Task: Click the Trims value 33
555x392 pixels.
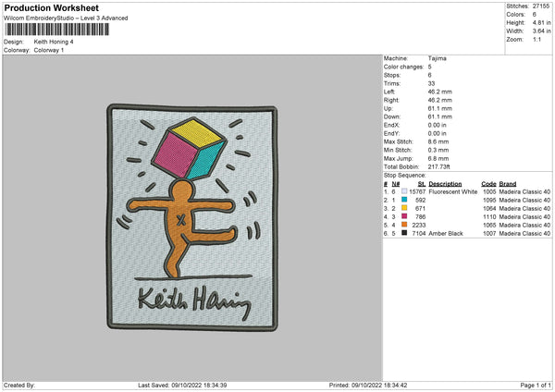Action: click(431, 83)
